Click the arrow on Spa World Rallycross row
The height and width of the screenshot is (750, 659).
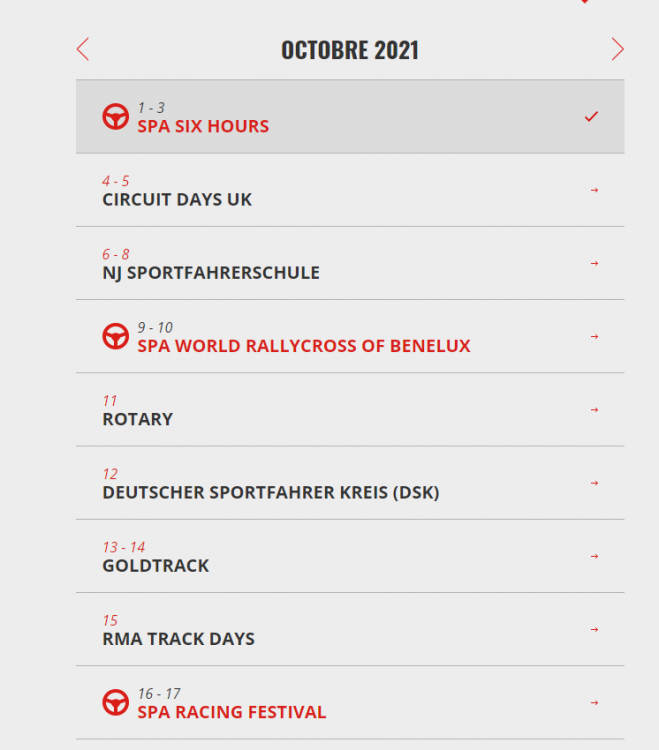[594, 337]
